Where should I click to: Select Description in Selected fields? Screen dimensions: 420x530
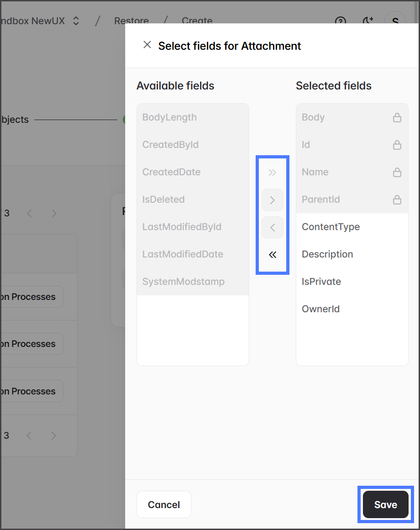click(327, 254)
